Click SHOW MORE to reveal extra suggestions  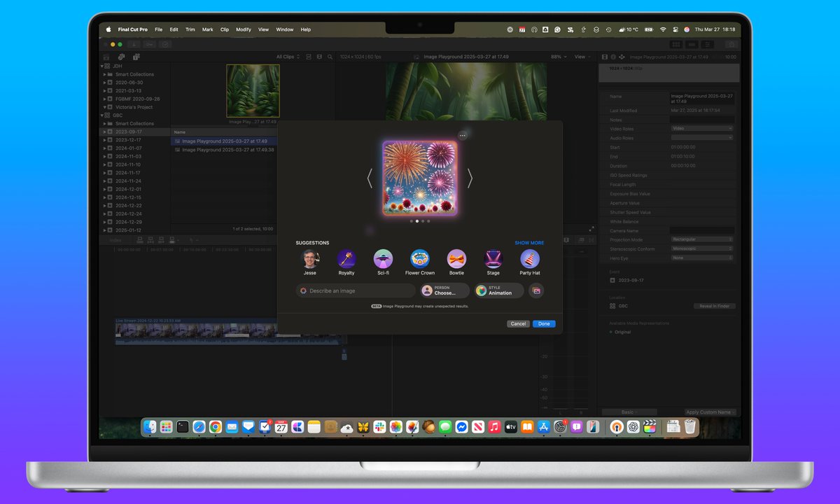pyautogui.click(x=529, y=243)
